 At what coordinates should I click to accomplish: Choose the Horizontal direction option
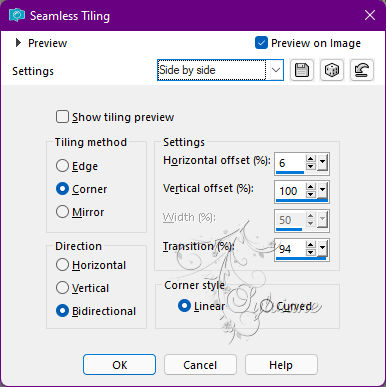[62, 265]
